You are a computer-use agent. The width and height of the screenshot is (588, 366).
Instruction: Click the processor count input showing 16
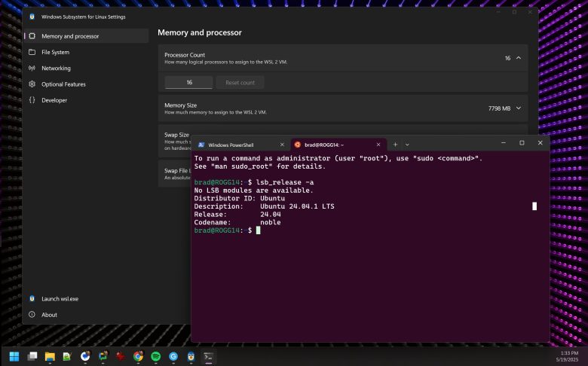pos(189,82)
